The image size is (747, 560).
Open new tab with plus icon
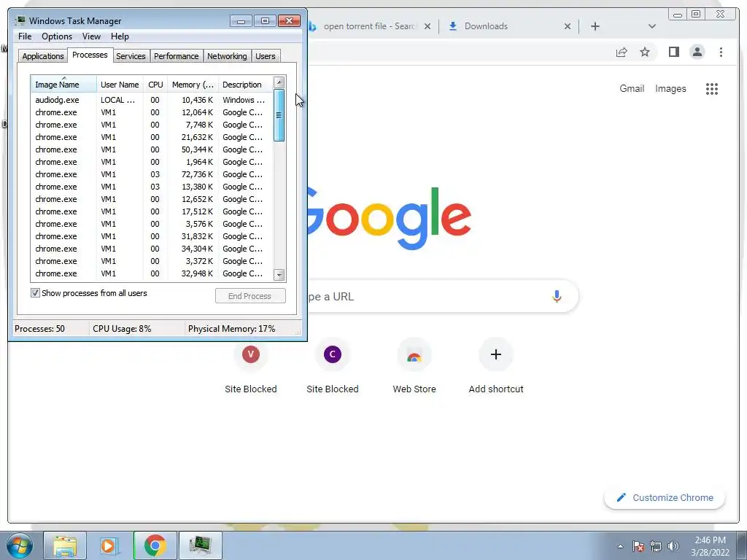coord(595,26)
